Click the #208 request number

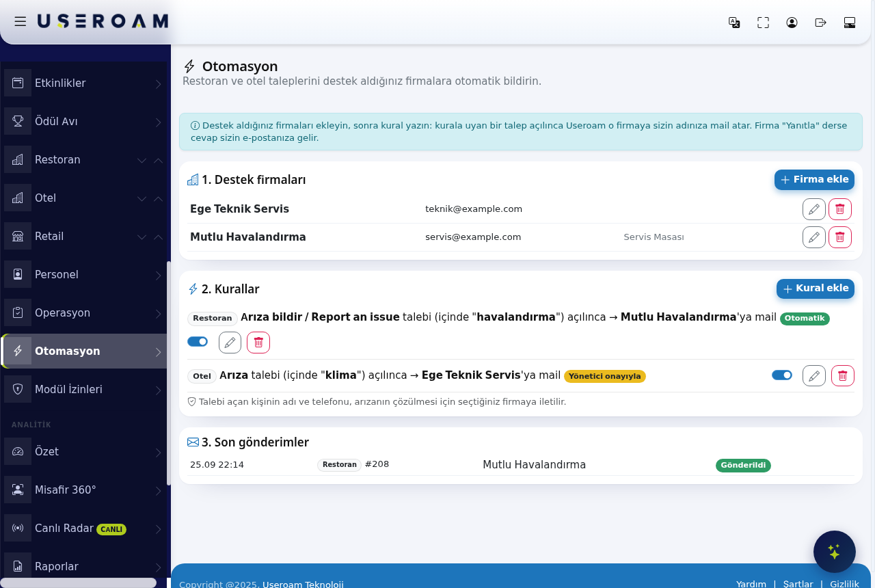377,464
